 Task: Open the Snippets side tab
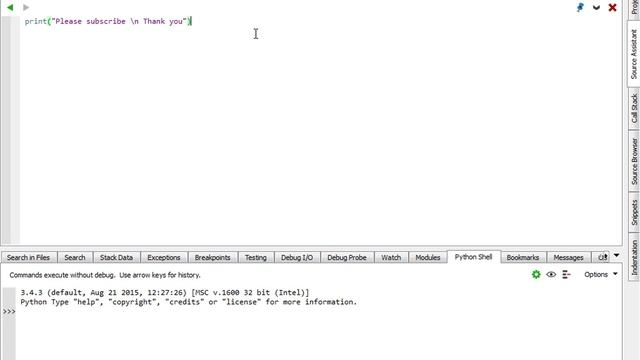point(633,212)
